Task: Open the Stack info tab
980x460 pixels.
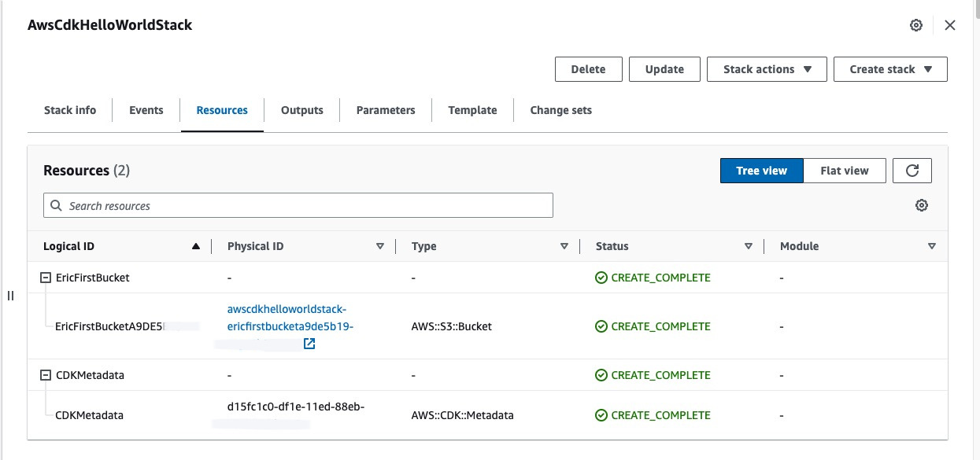Action: (70, 110)
